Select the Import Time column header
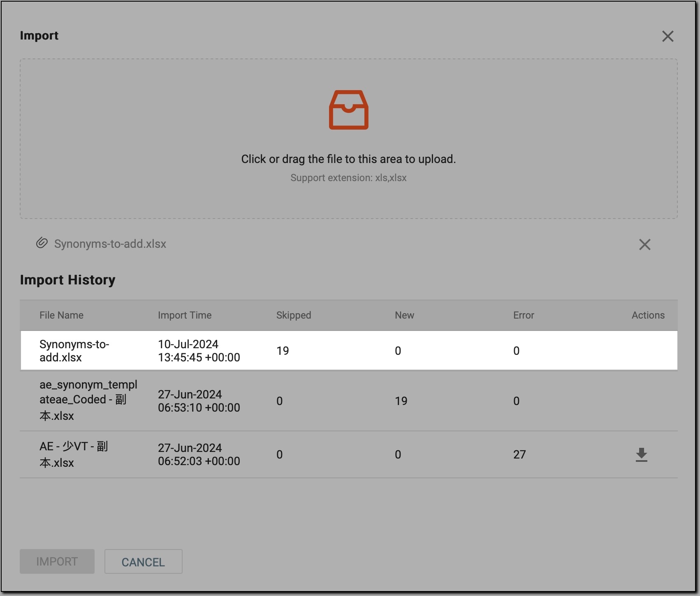This screenshot has width=700, height=596. [185, 315]
